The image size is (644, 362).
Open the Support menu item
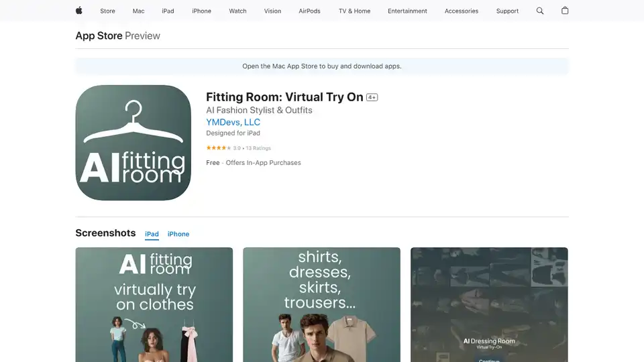507,11
